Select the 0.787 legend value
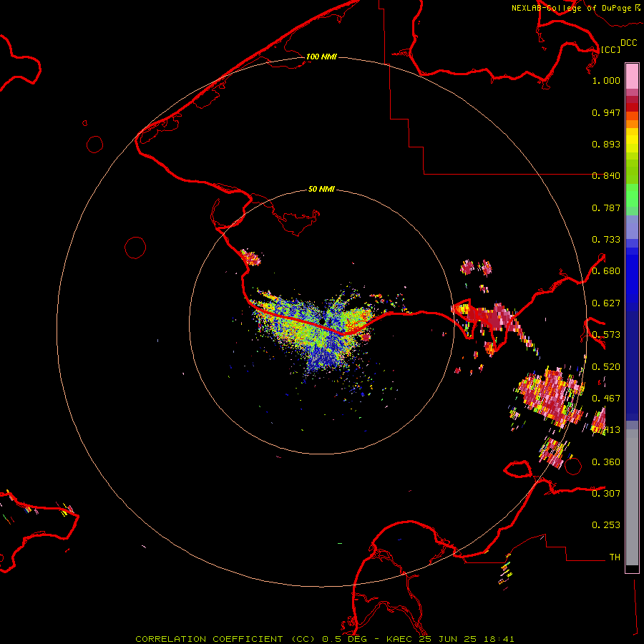Image resolution: width=644 pixels, height=644 pixels. click(x=606, y=208)
